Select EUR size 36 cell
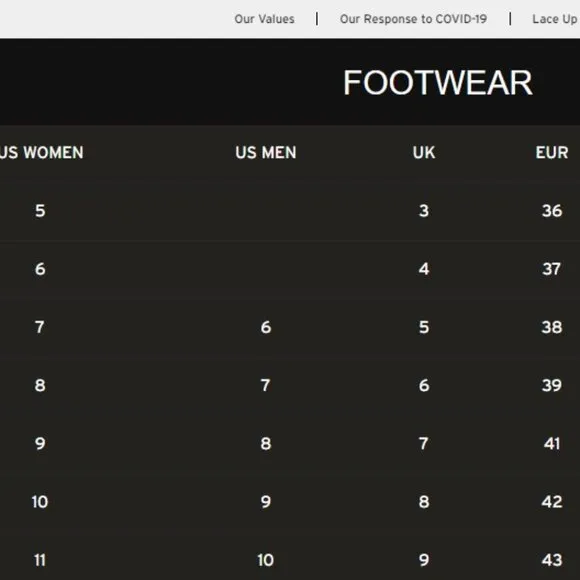Screen dimensions: 580x580 pyautogui.click(x=552, y=211)
